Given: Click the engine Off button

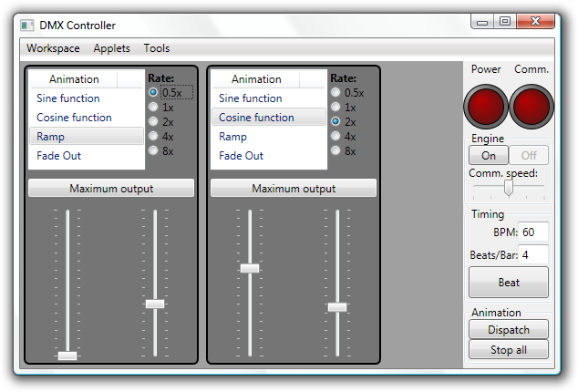Looking at the screenshot, I should click(x=529, y=155).
